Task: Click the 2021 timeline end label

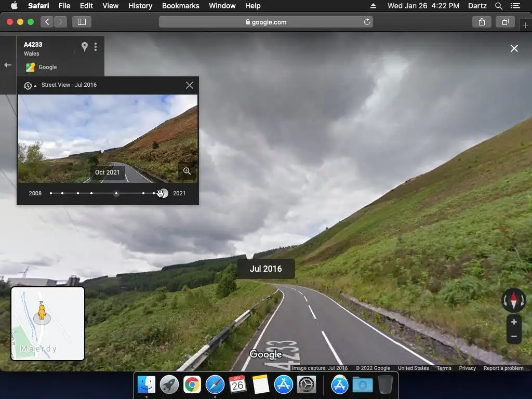Action: click(179, 193)
